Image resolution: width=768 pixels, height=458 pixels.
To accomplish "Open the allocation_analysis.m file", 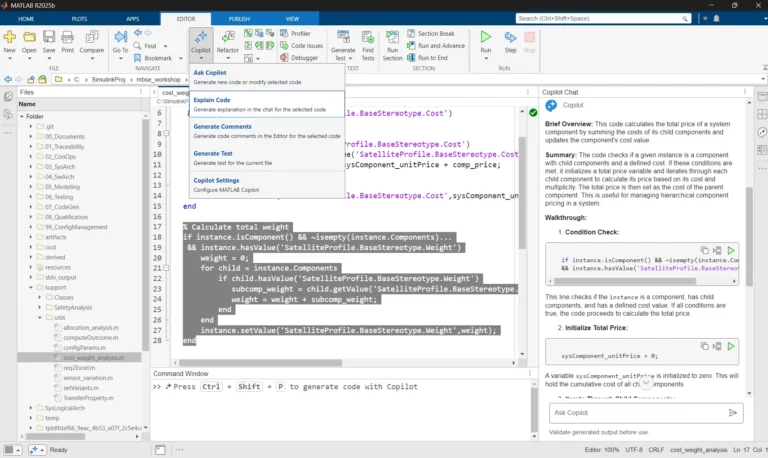I will (90, 327).
